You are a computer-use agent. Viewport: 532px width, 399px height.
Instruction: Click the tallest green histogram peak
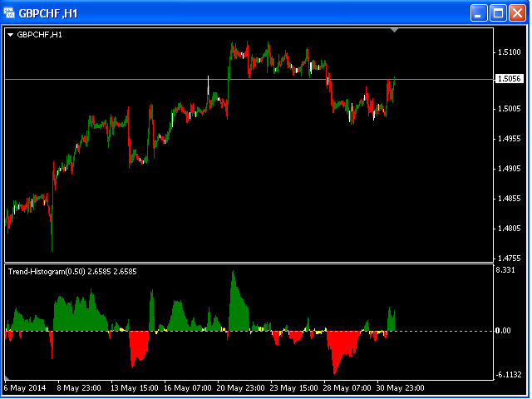(x=233, y=272)
